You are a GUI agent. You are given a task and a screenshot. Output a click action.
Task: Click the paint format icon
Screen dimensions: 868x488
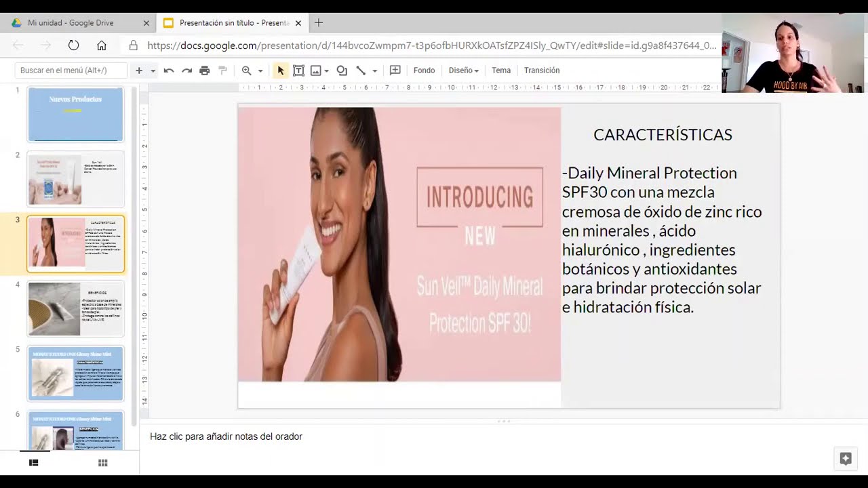point(222,70)
